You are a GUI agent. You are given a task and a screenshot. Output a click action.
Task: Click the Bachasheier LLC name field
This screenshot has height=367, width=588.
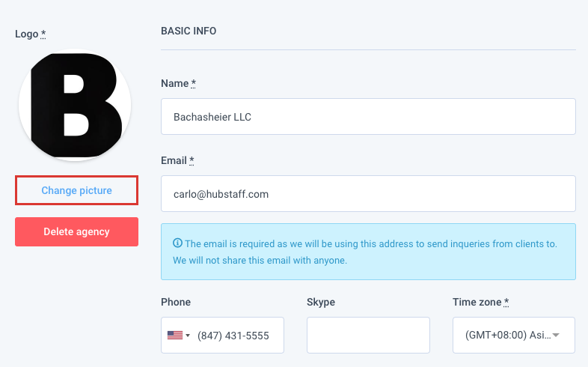click(368, 117)
